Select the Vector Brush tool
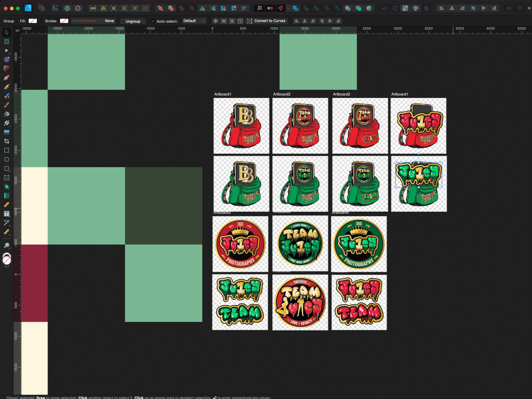Viewport: 532px width, 399px height. [6, 96]
